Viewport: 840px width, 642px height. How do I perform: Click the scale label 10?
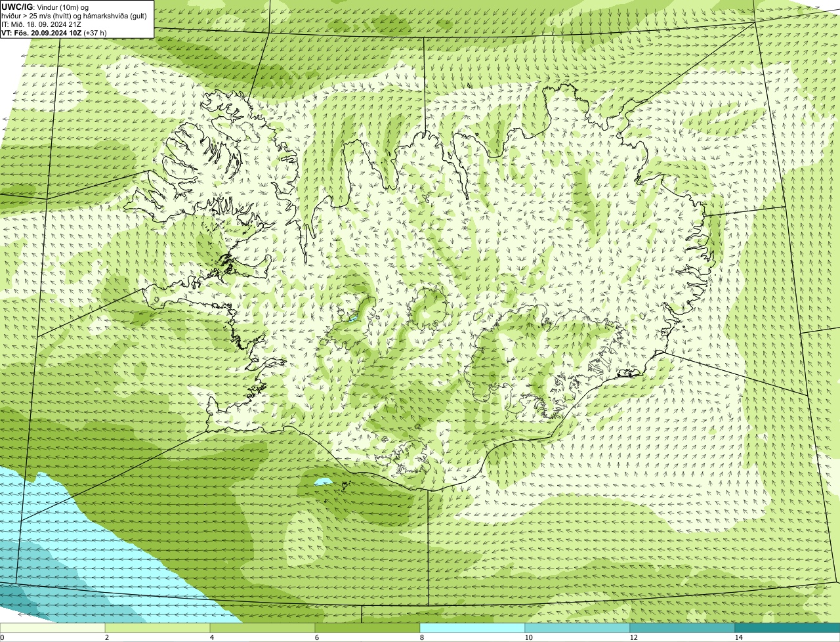(528, 637)
